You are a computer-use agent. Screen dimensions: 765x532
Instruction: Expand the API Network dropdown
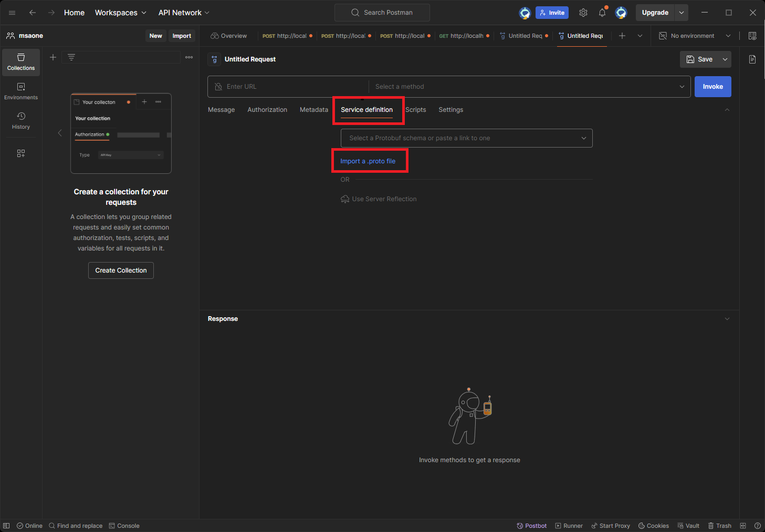pyautogui.click(x=184, y=13)
